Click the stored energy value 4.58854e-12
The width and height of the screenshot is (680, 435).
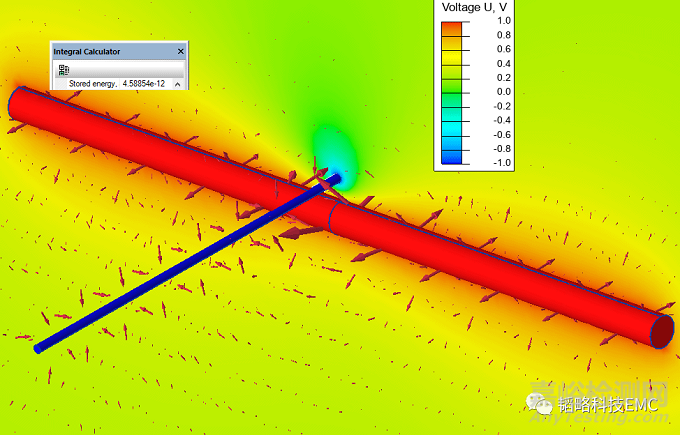pyautogui.click(x=146, y=85)
